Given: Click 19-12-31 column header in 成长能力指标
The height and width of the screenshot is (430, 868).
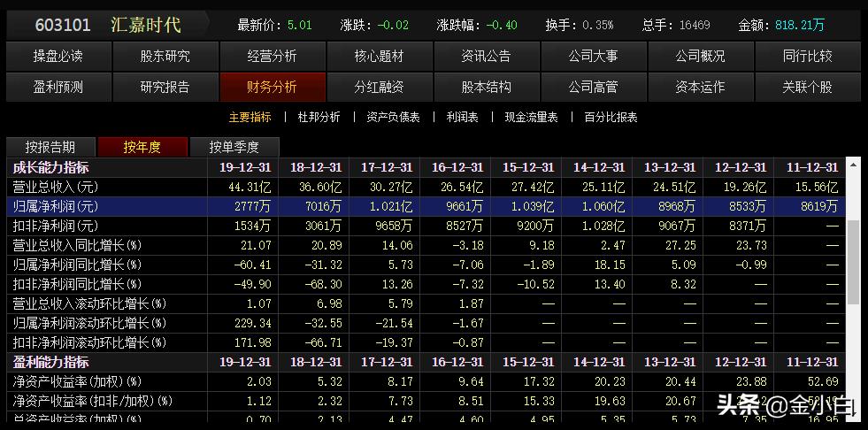Looking at the screenshot, I should (245, 167).
